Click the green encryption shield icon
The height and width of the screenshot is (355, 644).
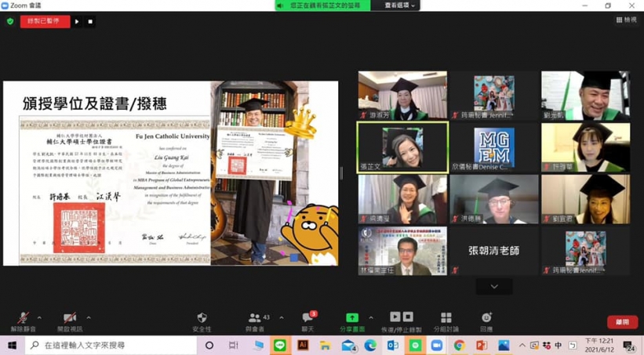pyautogui.click(x=10, y=21)
